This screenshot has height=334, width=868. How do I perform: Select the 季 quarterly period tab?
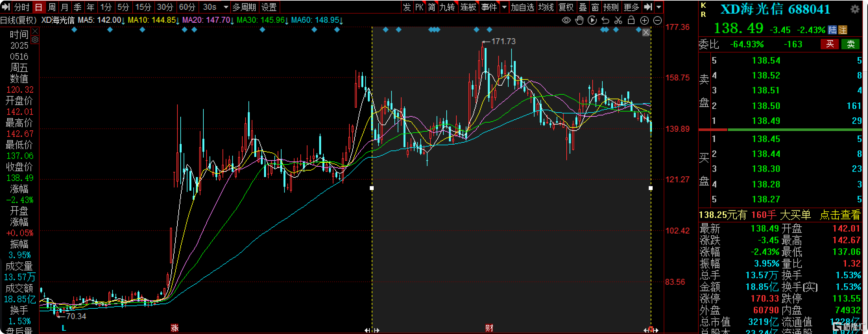pos(78,7)
